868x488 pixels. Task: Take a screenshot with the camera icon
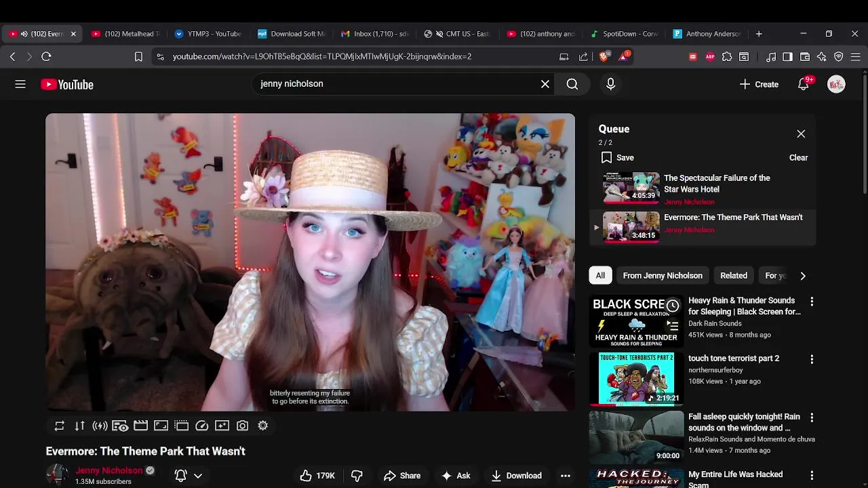[242, 426]
